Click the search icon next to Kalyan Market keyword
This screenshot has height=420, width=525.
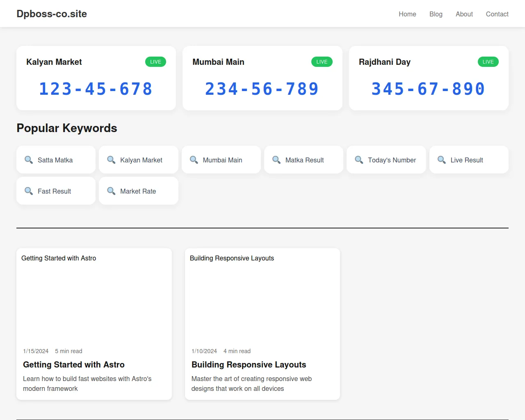point(111,160)
